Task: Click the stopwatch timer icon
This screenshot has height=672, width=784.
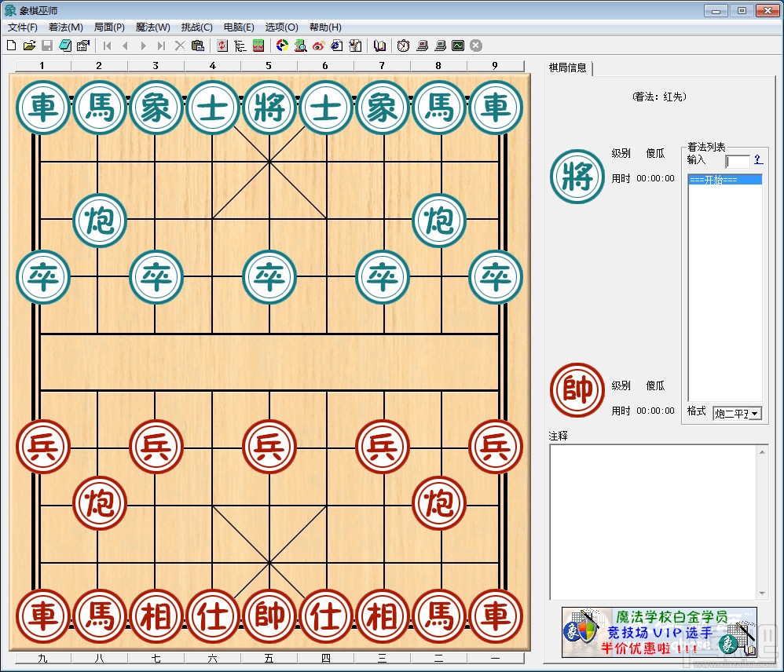Action: (404, 46)
